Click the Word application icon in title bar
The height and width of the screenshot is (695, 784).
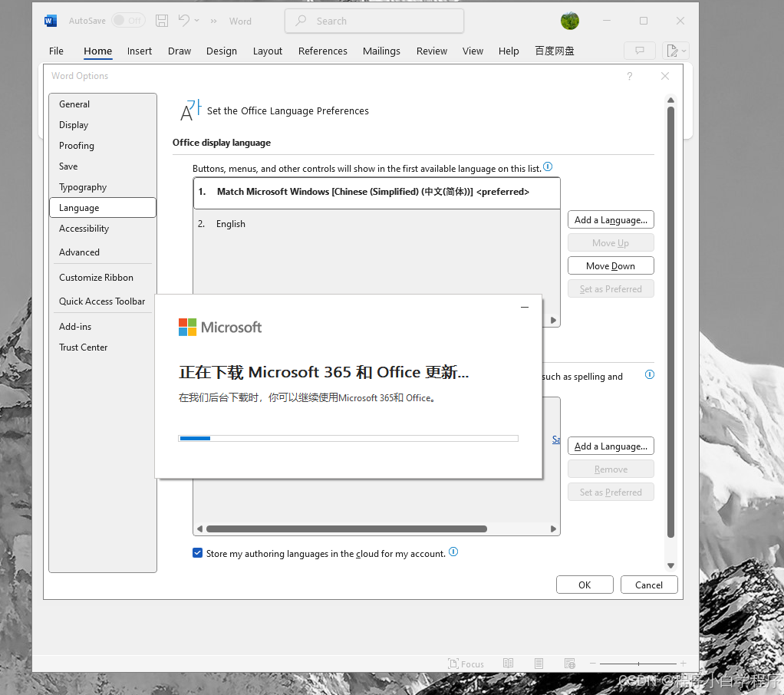pos(51,21)
